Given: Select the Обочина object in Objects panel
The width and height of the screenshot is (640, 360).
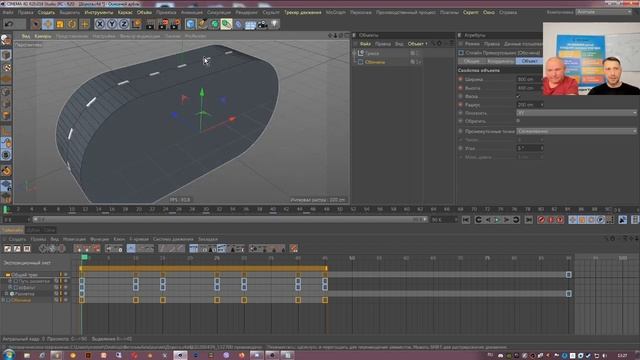Looking at the screenshot, I should tap(375, 62).
